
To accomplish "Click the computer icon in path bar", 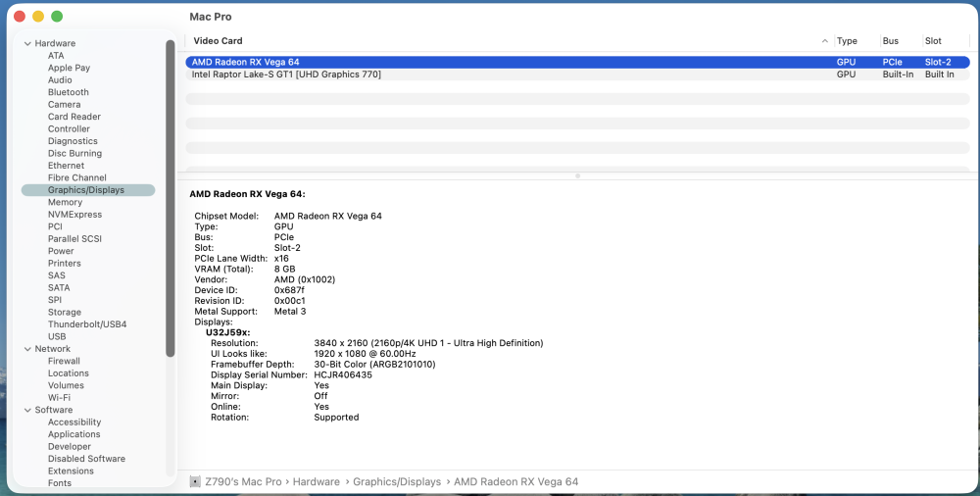I will 195,481.
